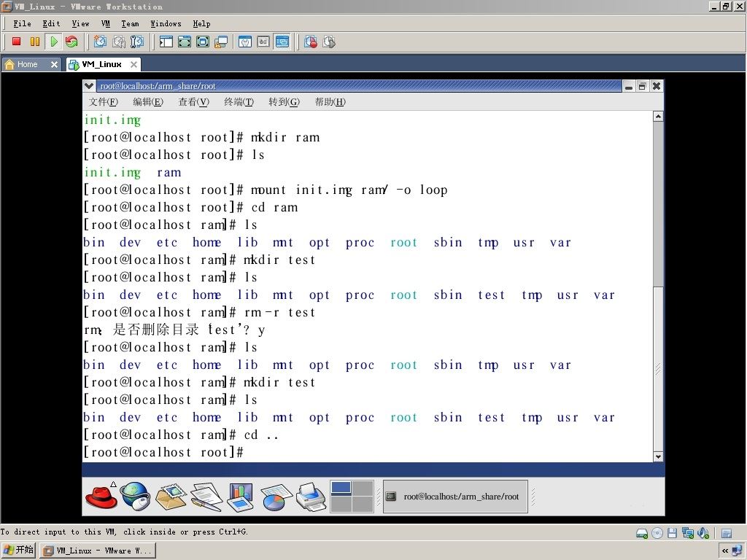Viewport: 747px width, 560px height.
Task: Click the Unity windows icon with warning
Action: 221,42
